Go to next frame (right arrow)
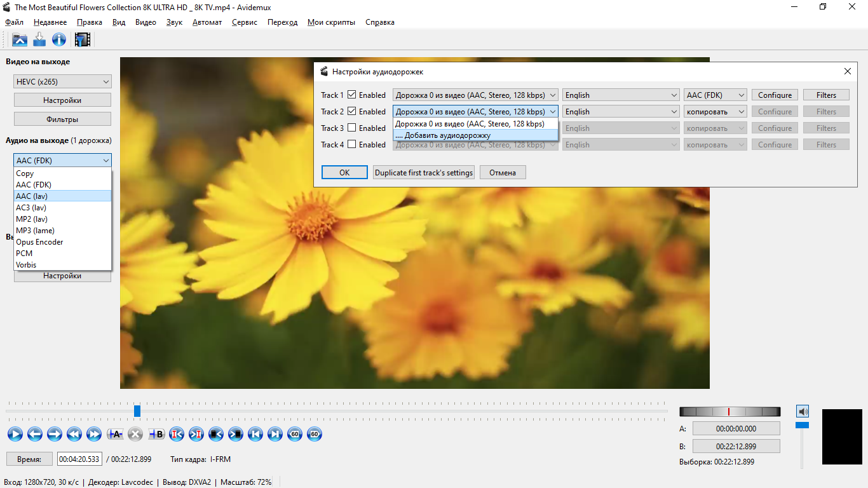Image resolution: width=868 pixels, height=488 pixels. click(x=55, y=434)
